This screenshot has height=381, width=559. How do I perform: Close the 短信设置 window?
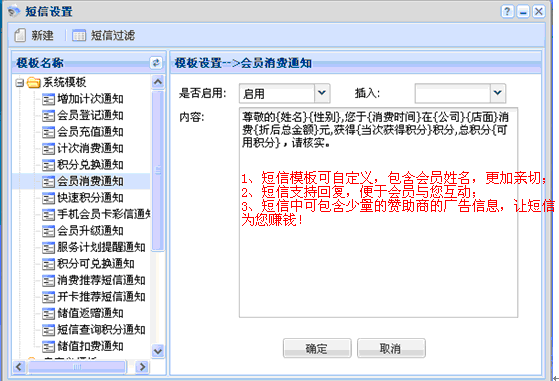[x=539, y=11]
